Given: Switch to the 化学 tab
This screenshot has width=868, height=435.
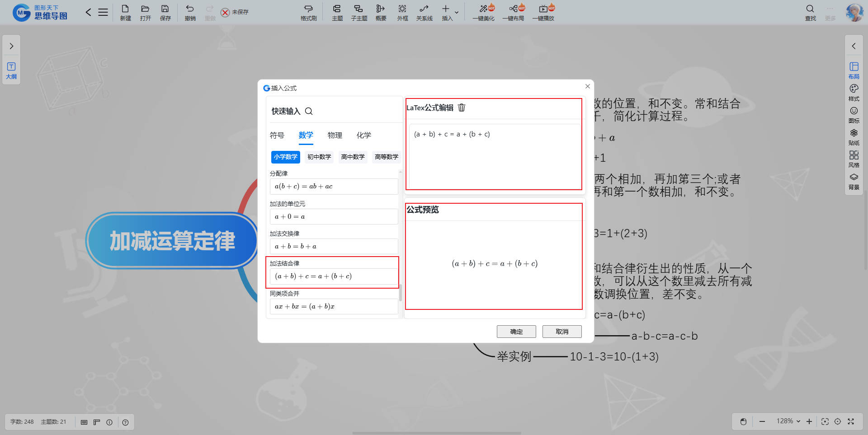Looking at the screenshot, I should click(363, 135).
